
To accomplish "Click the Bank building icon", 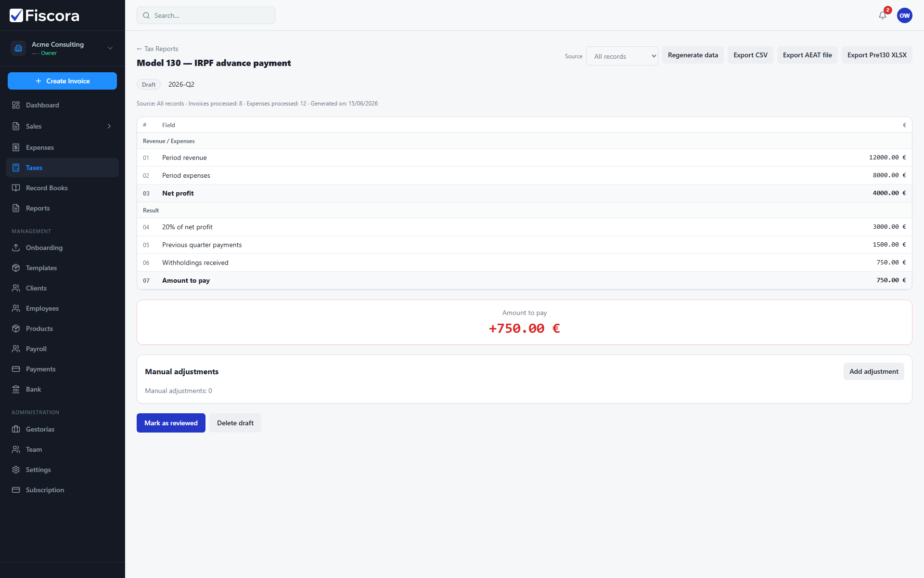I will 16,389.
